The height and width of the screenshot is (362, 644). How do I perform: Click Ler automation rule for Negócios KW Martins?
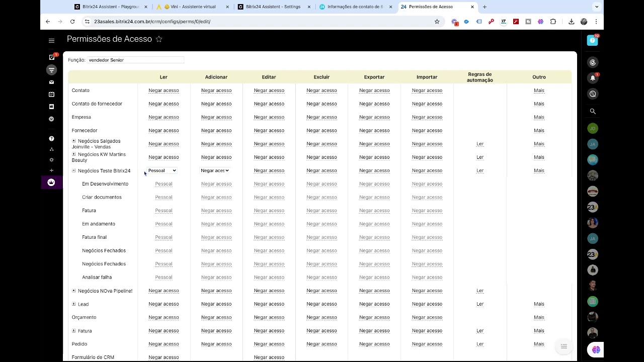[480, 157]
